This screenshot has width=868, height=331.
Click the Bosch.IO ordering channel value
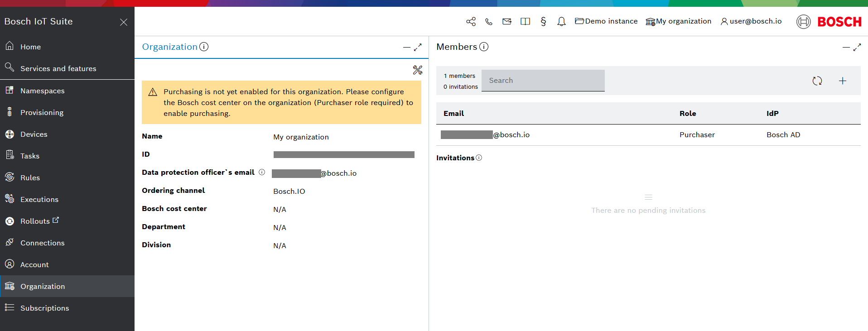click(289, 192)
